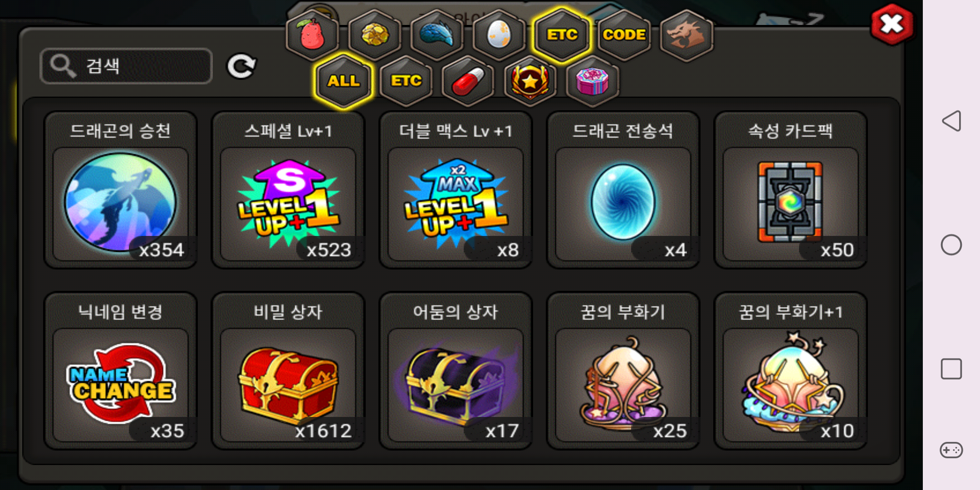Open the CODE tab

624,35
